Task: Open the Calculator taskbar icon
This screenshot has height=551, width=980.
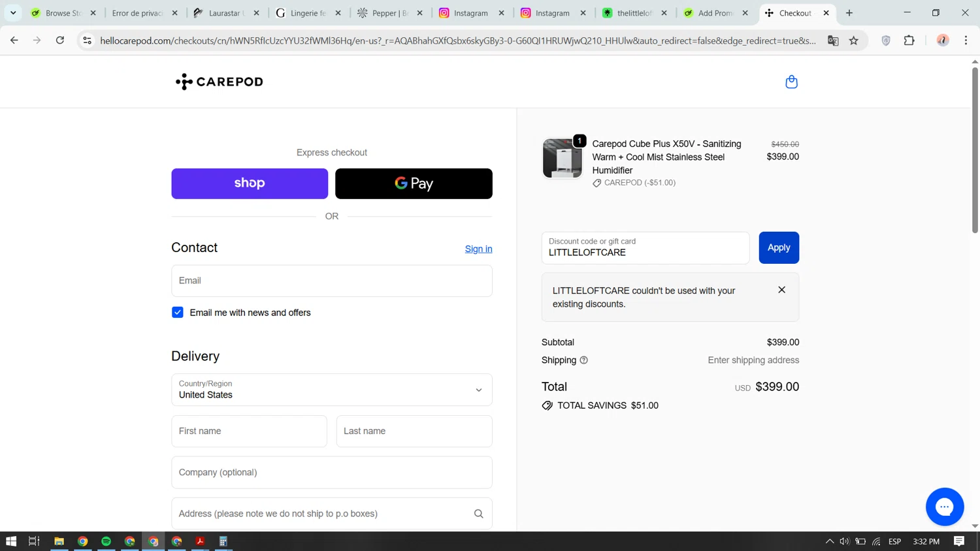Action: click(x=223, y=541)
